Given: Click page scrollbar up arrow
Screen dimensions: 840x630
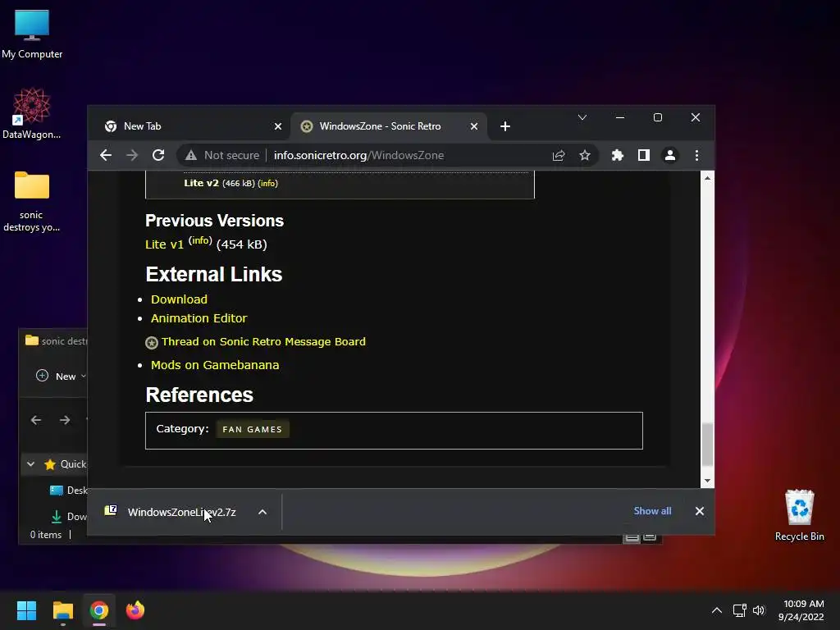Looking at the screenshot, I should [708, 178].
